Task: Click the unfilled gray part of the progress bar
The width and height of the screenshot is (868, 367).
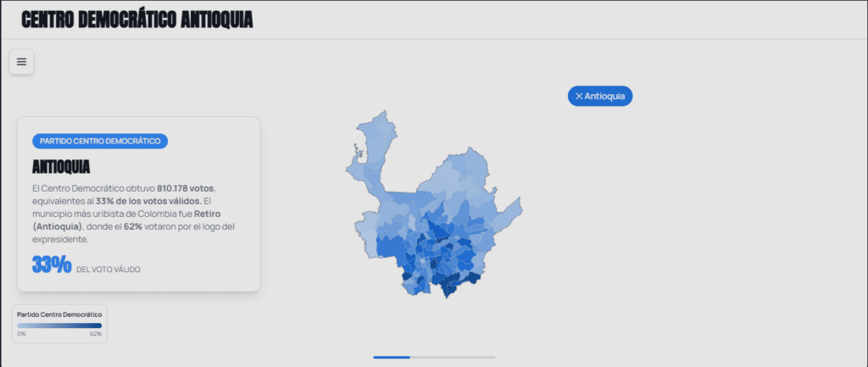Action: click(x=453, y=358)
